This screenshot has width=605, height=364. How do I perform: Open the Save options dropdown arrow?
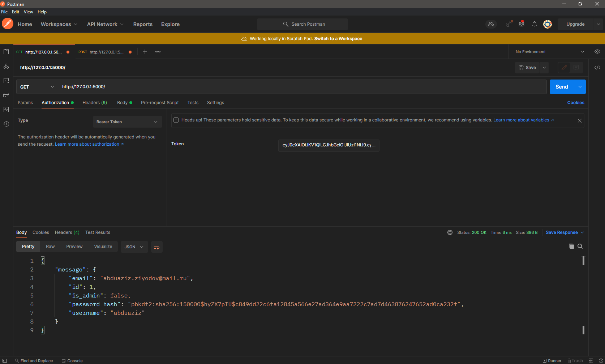point(544,68)
